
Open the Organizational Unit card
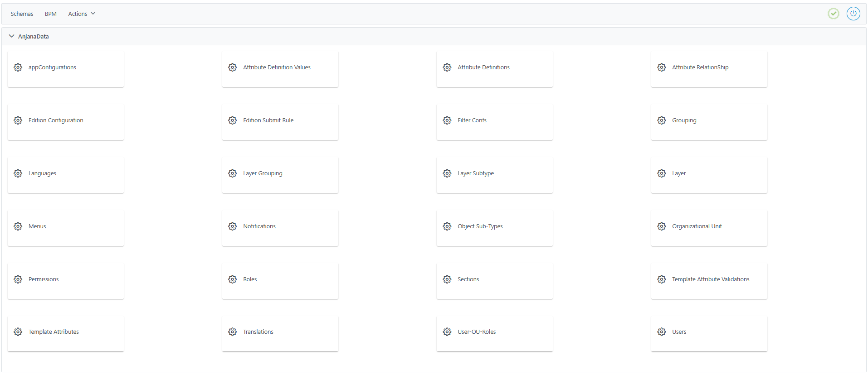pyautogui.click(x=709, y=228)
